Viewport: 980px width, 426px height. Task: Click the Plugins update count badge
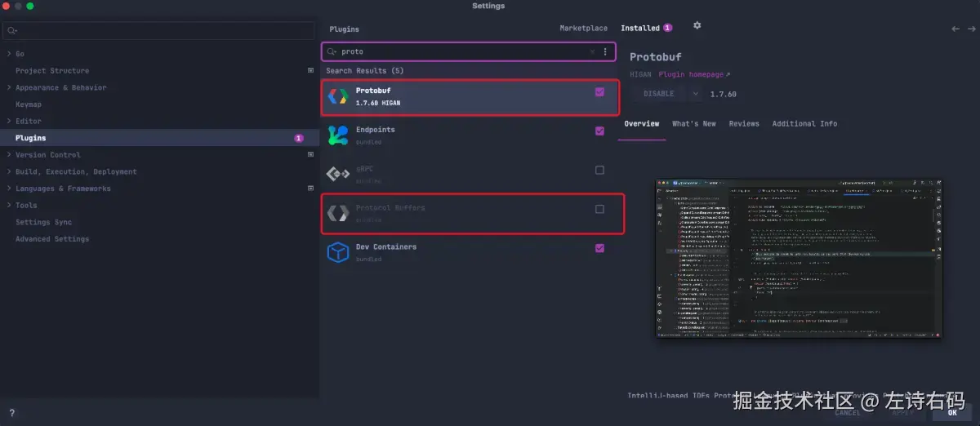coord(299,139)
